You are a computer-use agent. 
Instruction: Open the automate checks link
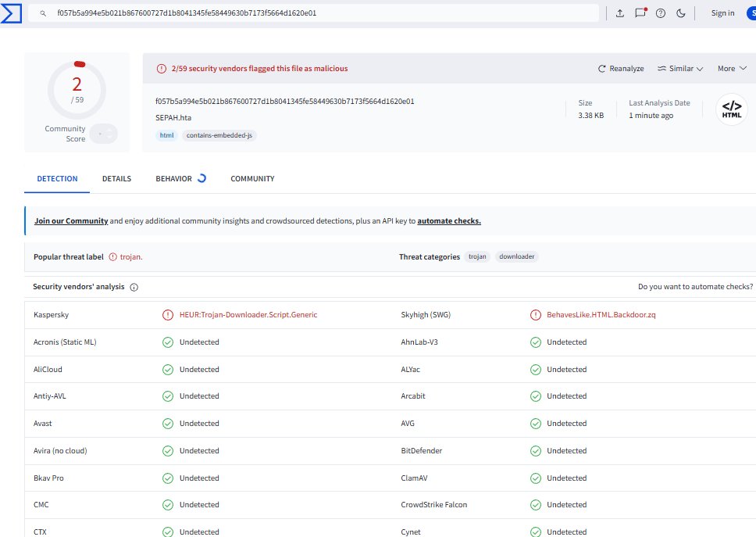click(449, 221)
